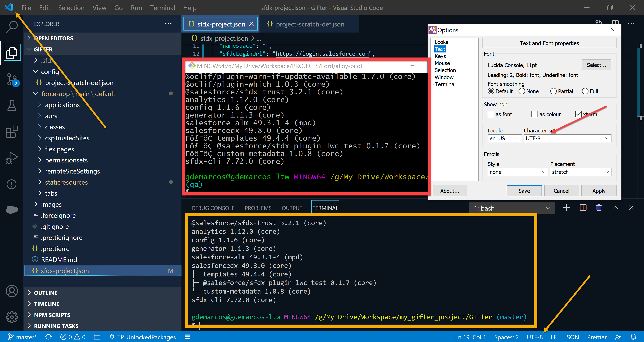This screenshot has width=644, height=342.
Task: Click TP_UnlockedPackages org plug in status bar
Action: point(143,337)
